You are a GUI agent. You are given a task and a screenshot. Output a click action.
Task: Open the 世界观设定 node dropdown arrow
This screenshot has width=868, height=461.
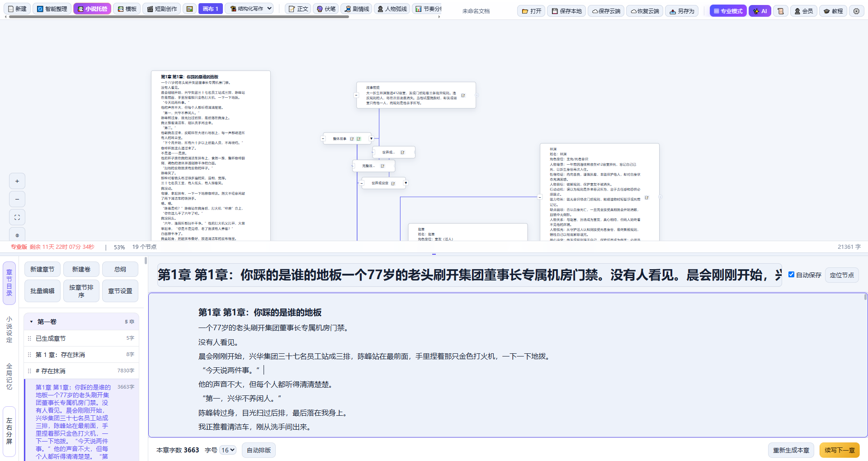(x=406, y=183)
